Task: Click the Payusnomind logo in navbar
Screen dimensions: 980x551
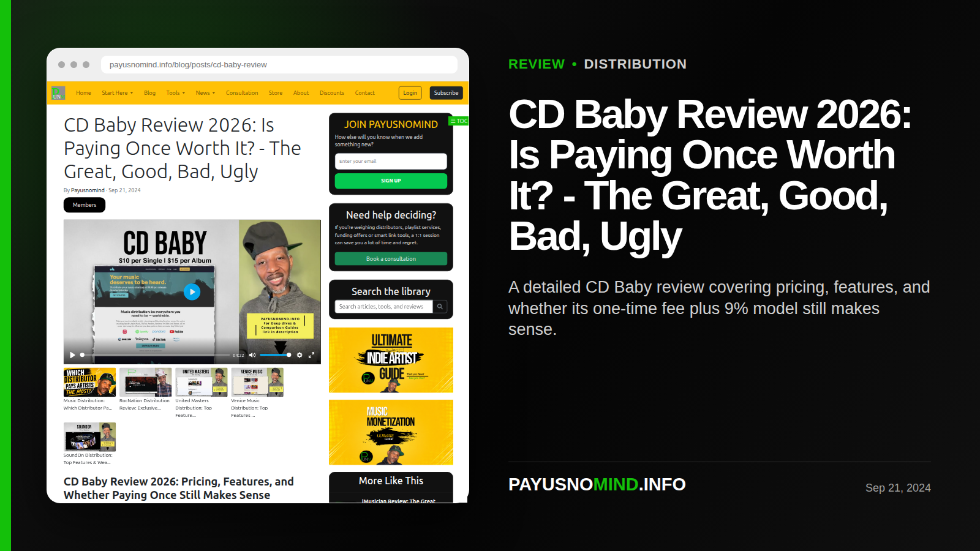Action: pos(58,93)
